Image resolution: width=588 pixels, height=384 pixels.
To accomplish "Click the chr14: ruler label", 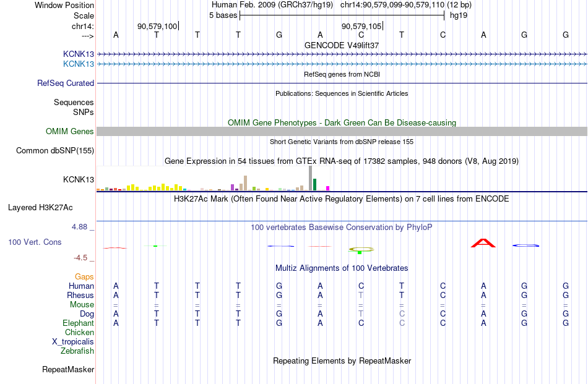I will tap(83, 26).
